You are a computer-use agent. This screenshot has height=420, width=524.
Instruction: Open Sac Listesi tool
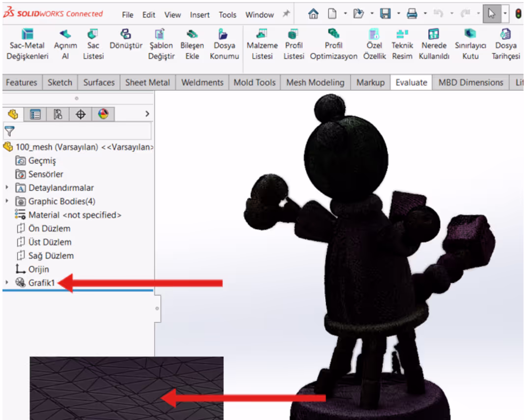pyautogui.click(x=93, y=44)
